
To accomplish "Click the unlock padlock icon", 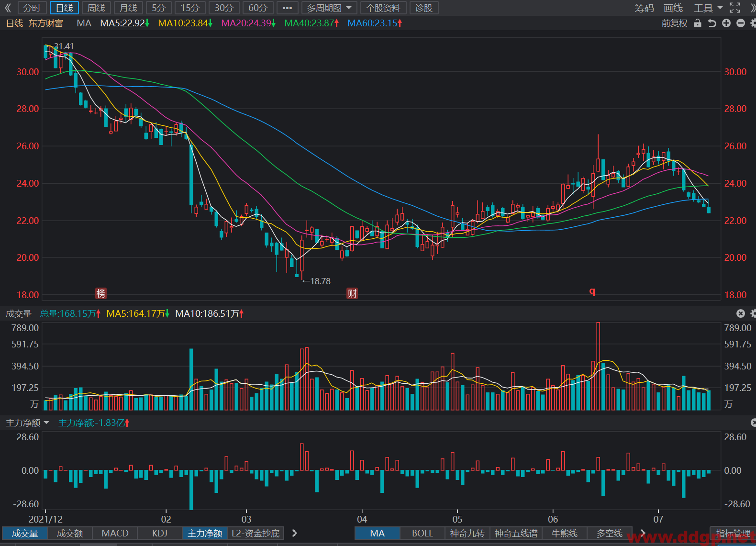I will coord(698,23).
